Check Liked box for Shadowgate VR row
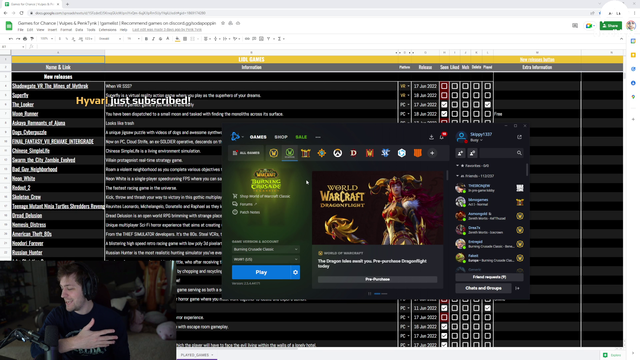Viewport: 640px width, 360px height. click(x=455, y=86)
